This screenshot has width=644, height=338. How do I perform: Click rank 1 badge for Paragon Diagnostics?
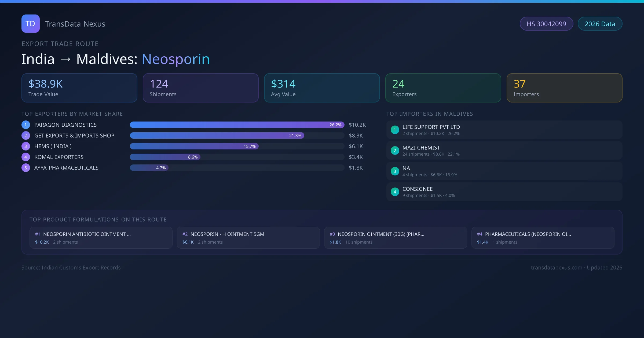tap(26, 125)
